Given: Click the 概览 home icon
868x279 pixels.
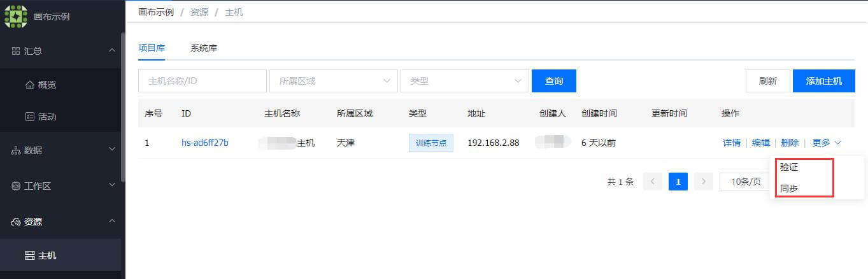Looking at the screenshot, I should click(29, 85).
